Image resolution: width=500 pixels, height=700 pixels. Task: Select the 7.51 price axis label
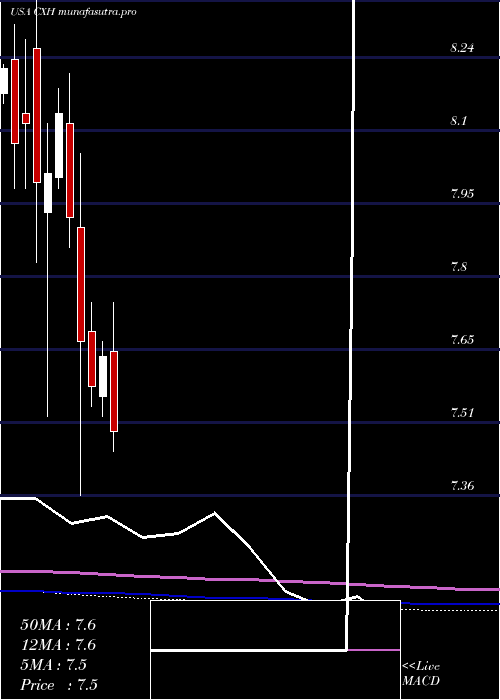pos(462,412)
